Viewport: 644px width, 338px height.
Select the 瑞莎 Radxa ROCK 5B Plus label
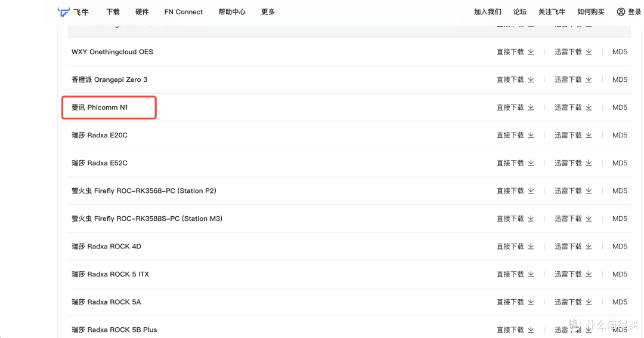114,330
